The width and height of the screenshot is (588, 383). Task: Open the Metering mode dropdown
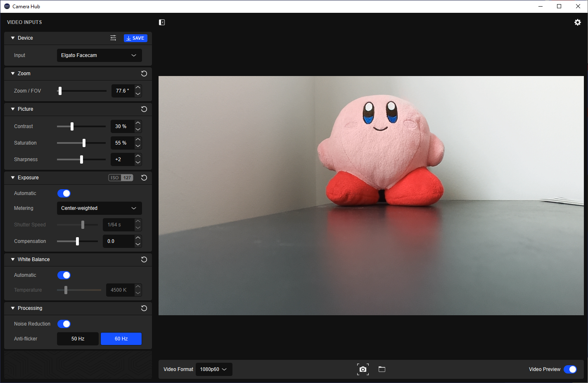[x=99, y=208]
